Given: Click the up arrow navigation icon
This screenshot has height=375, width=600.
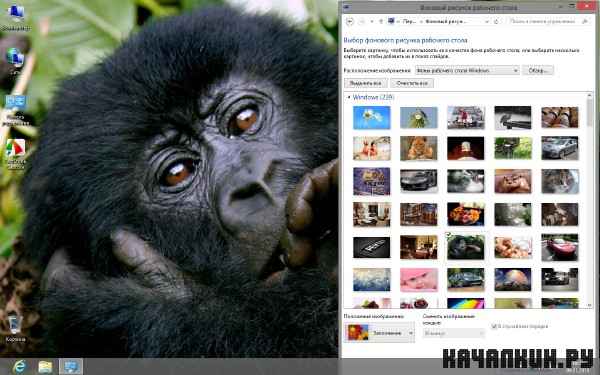Looking at the screenshot, I should (x=381, y=21).
